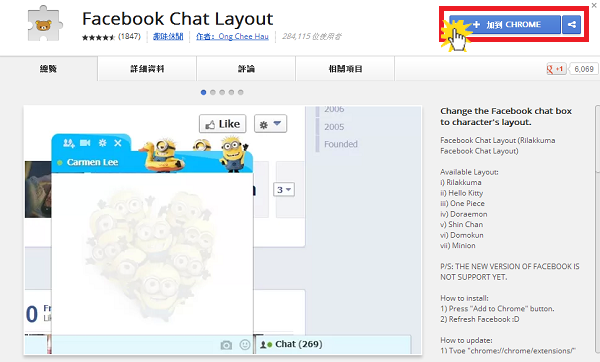Switch to the 評論 reviews tab

(246, 69)
